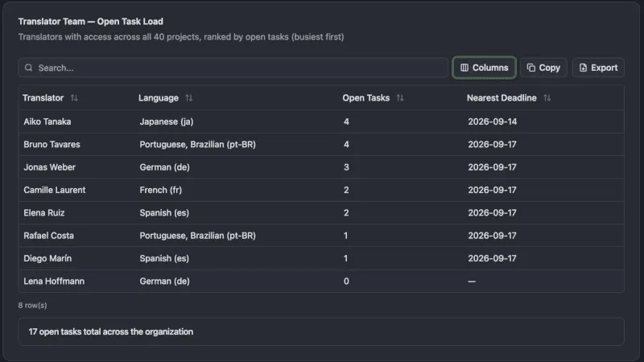This screenshot has height=362, width=644.
Task: Sort by Language column arrows icon
Action: (188, 97)
